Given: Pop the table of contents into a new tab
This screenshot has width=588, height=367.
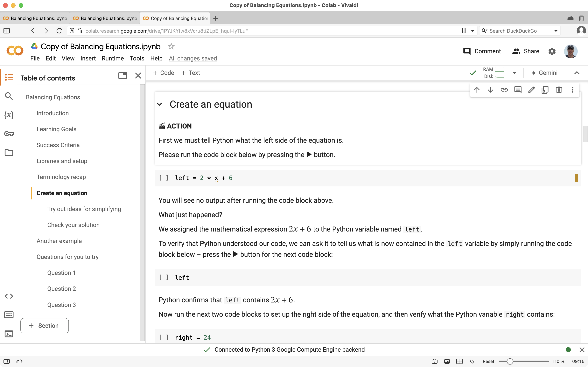Looking at the screenshot, I should (x=123, y=75).
